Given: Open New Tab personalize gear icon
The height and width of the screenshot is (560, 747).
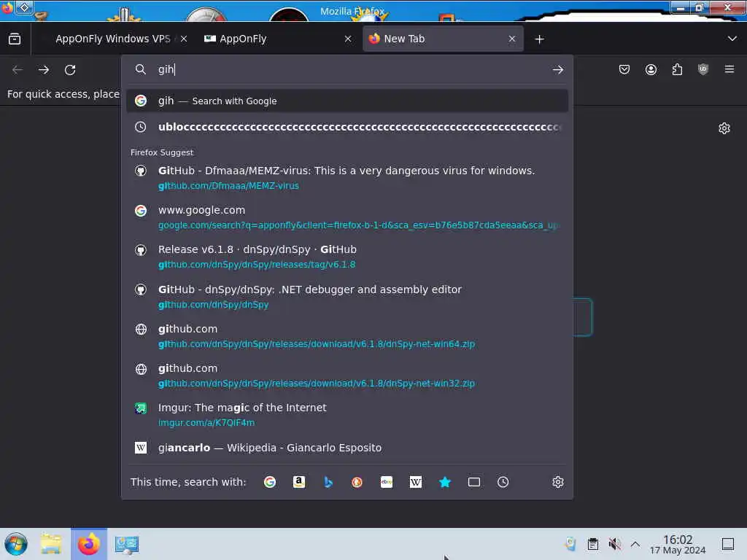Looking at the screenshot, I should (x=724, y=128).
